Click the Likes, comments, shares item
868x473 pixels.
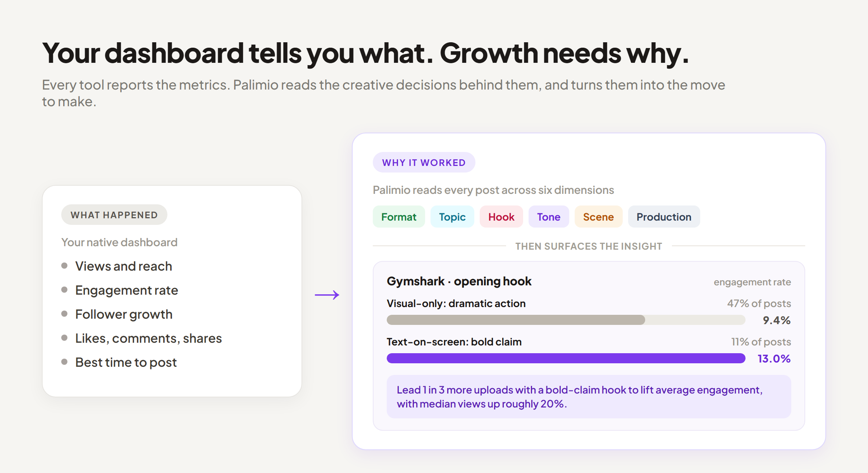click(141, 338)
